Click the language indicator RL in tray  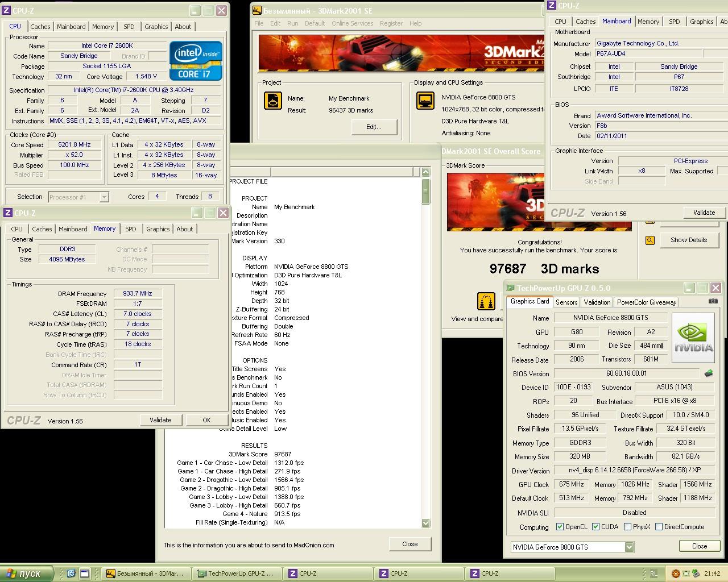[x=653, y=573]
